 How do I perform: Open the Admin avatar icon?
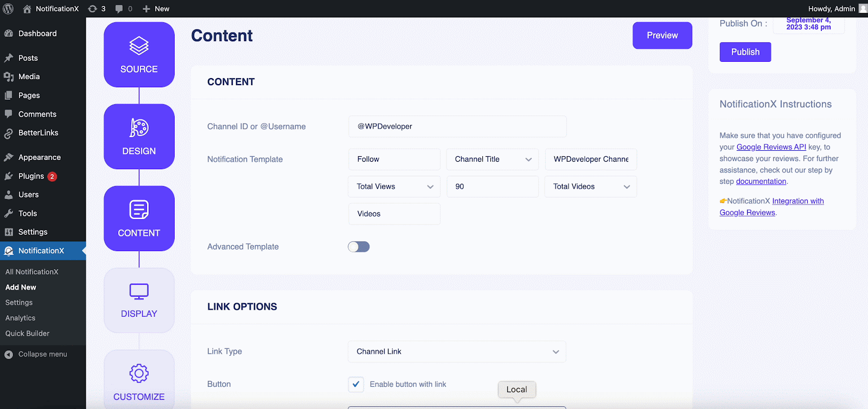click(x=863, y=8)
